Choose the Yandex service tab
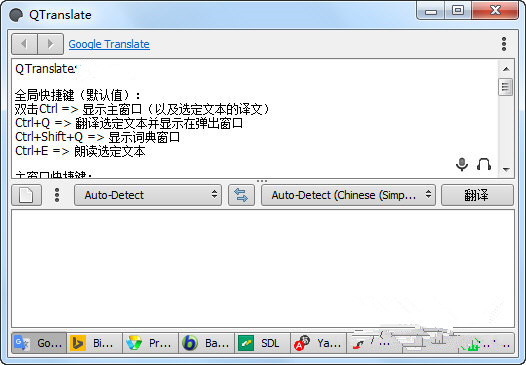 318,343
